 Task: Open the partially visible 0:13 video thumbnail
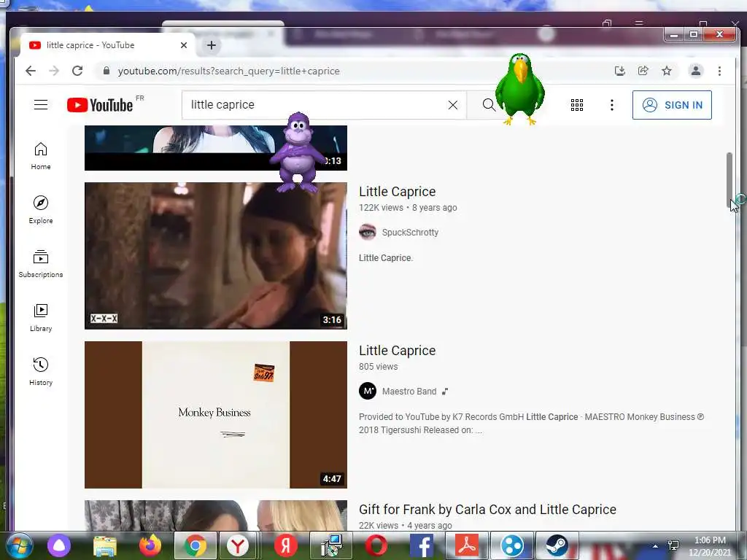[x=190, y=148]
